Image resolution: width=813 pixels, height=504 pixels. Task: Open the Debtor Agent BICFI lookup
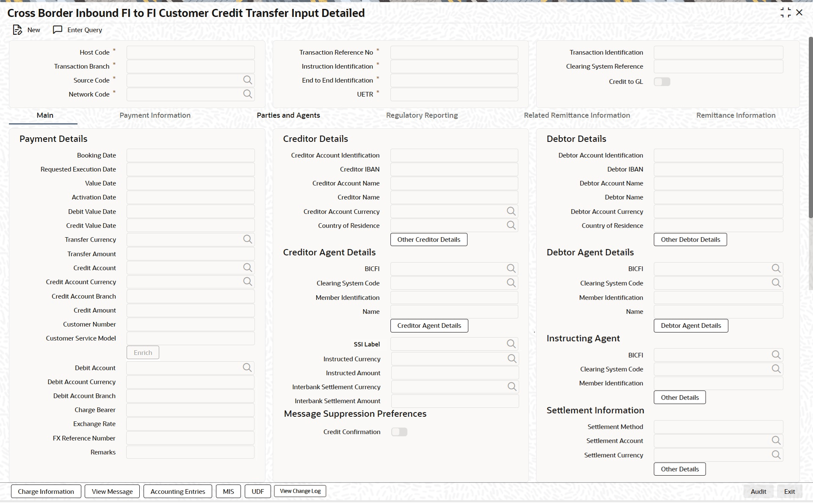point(776,268)
